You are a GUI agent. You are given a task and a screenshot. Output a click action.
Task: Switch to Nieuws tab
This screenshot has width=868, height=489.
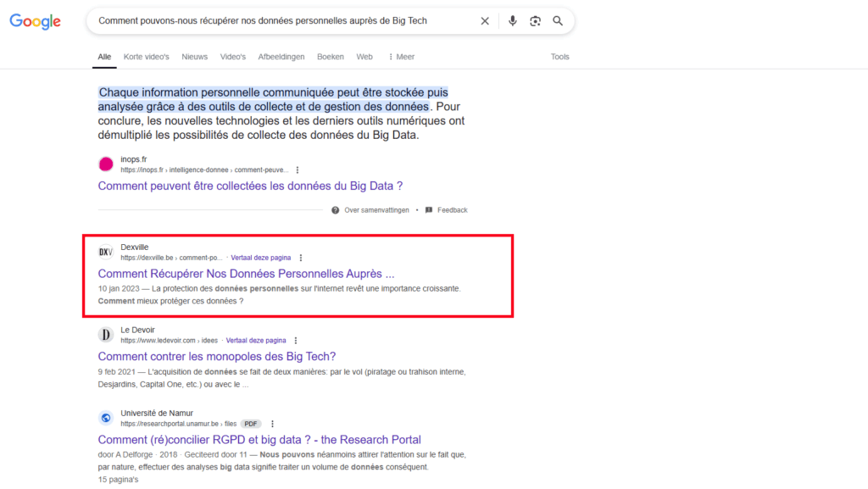(194, 57)
